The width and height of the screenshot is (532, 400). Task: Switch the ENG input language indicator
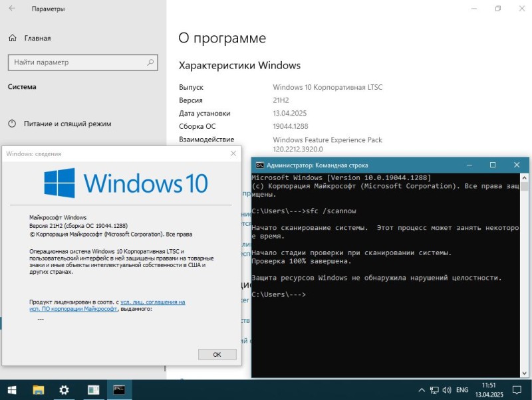tap(462, 390)
